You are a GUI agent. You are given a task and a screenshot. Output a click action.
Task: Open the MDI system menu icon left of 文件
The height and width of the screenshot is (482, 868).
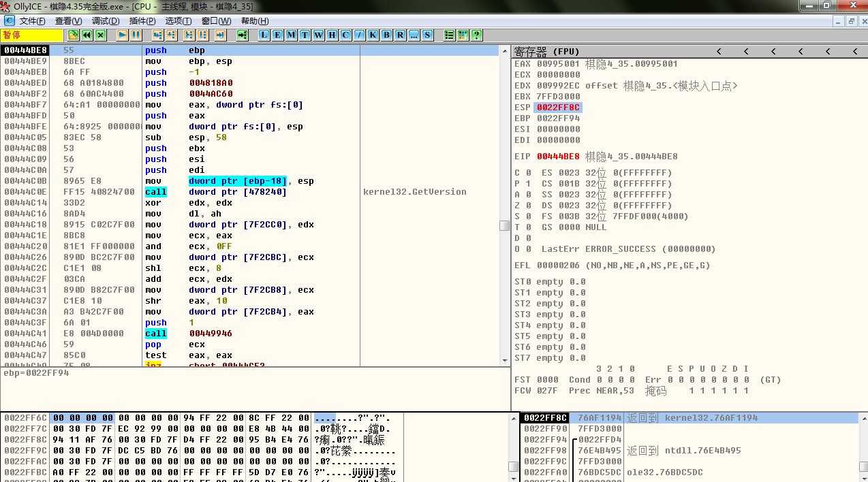[x=9, y=21]
